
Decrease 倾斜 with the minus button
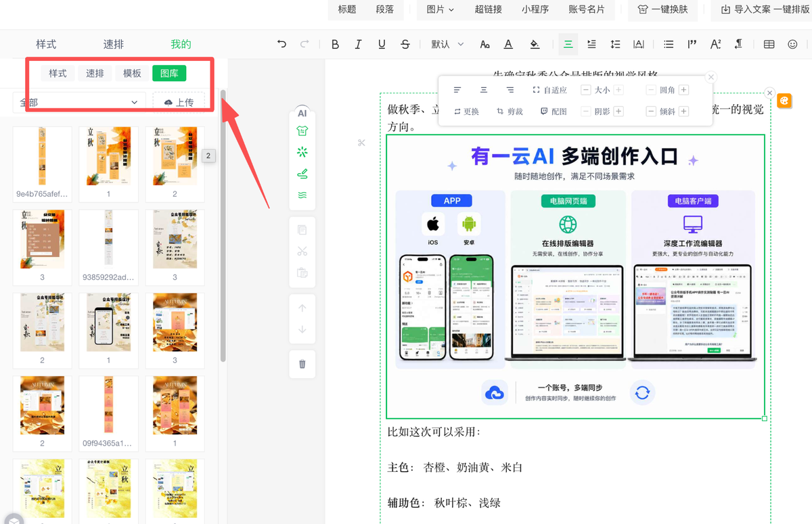pyautogui.click(x=651, y=112)
